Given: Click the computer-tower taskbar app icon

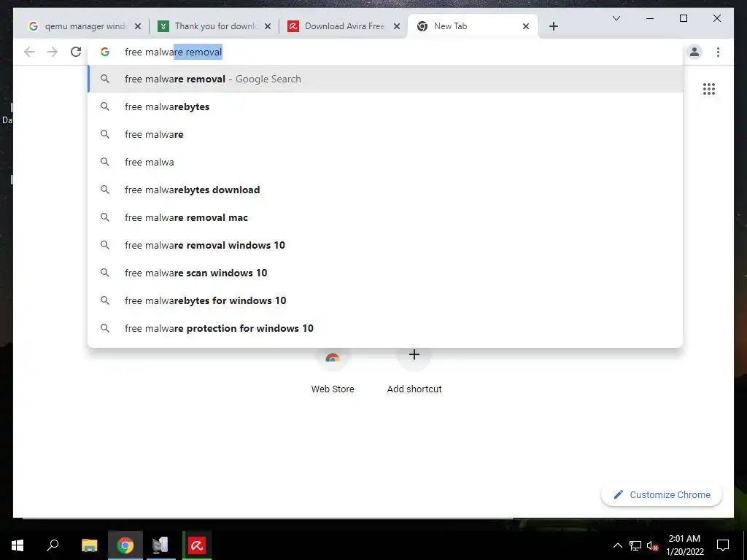Looking at the screenshot, I should click(x=160, y=545).
